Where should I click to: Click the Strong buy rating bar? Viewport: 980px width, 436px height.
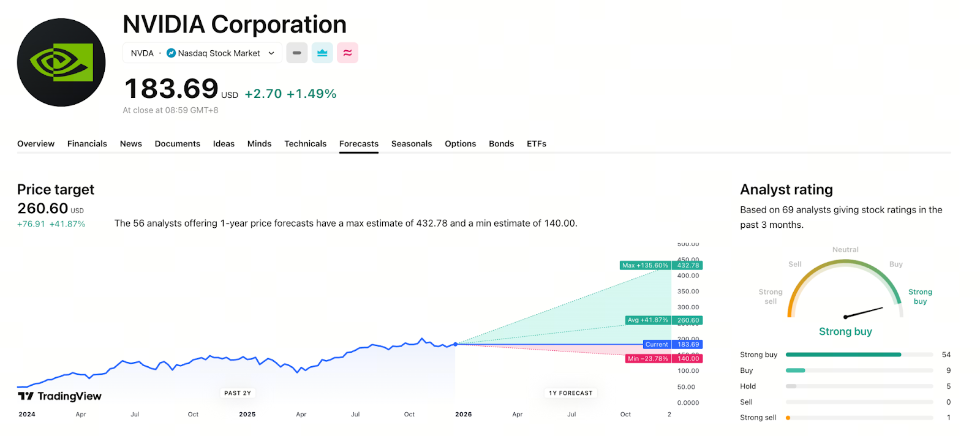[x=843, y=355]
